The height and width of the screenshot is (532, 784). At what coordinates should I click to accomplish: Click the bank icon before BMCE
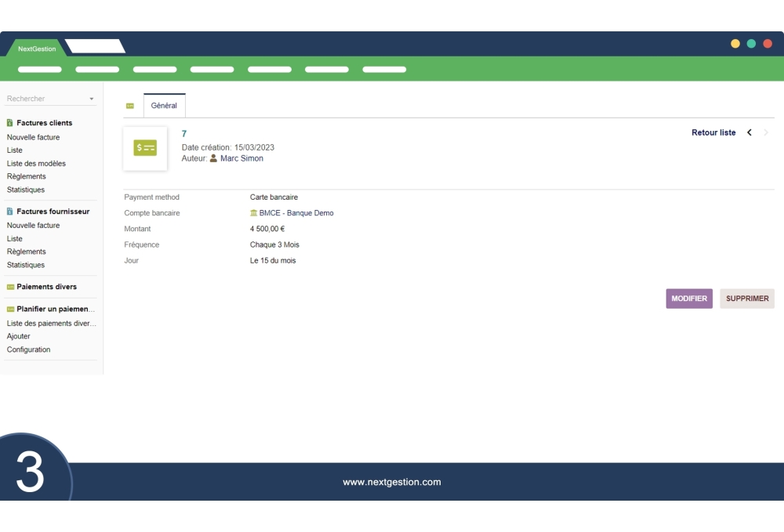coord(253,213)
